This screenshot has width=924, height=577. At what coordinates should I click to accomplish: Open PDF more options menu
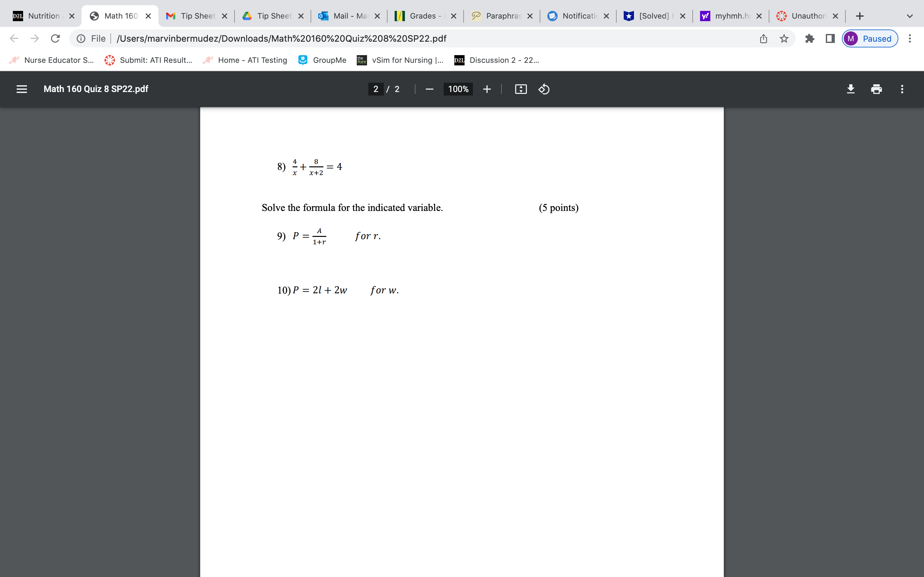click(x=902, y=89)
